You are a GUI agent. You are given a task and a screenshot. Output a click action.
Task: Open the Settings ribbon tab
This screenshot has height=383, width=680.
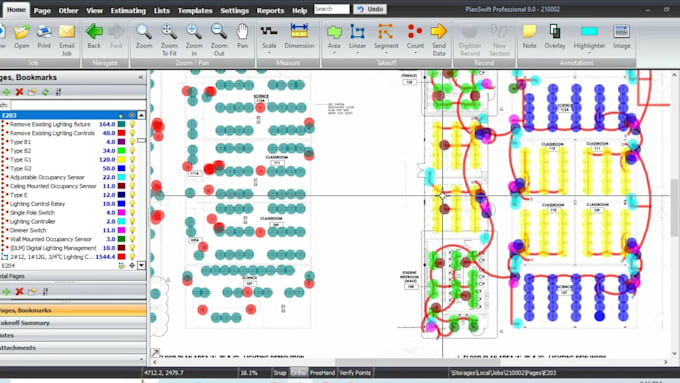[x=234, y=10]
